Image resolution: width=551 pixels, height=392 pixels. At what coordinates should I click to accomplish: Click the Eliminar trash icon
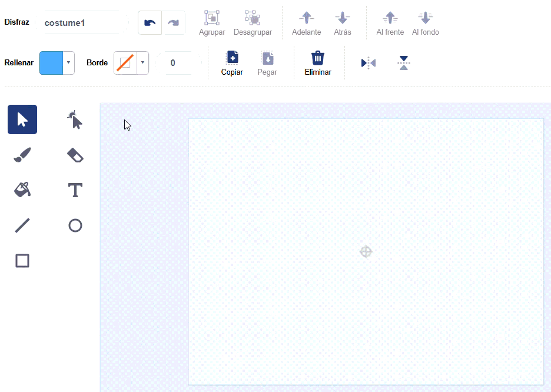(318, 58)
